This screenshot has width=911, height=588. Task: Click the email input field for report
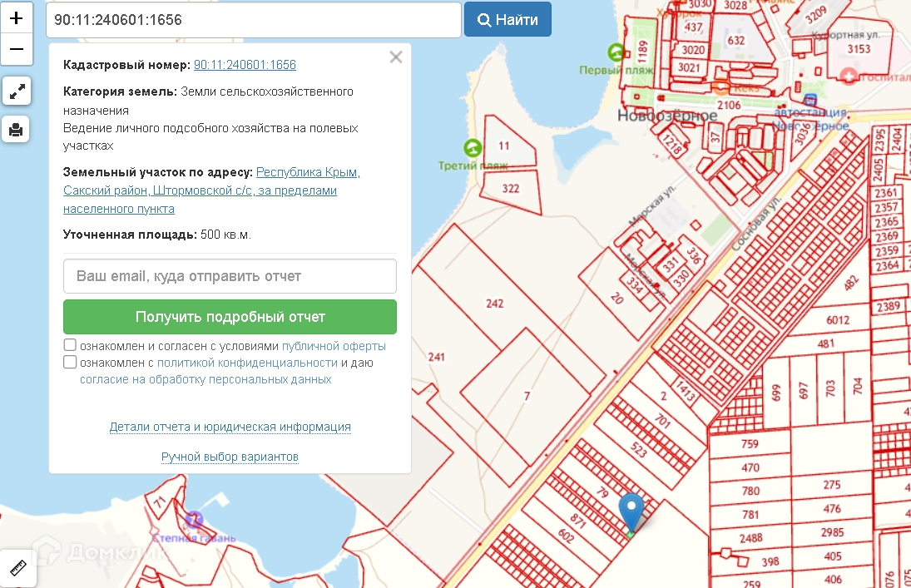pyautogui.click(x=230, y=276)
